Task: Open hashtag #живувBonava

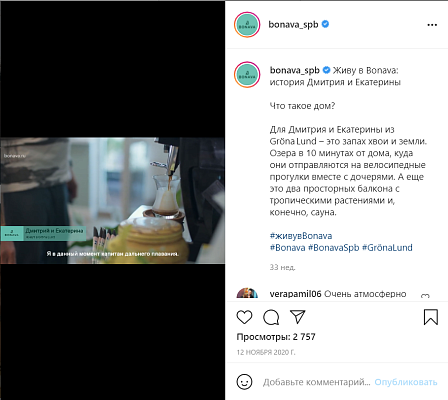Action: pos(301,236)
